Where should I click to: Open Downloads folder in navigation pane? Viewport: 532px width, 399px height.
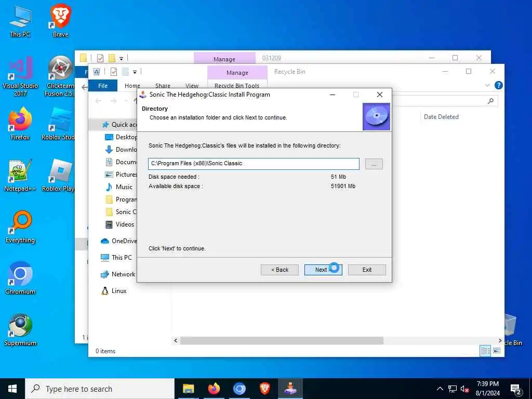pyautogui.click(x=121, y=150)
